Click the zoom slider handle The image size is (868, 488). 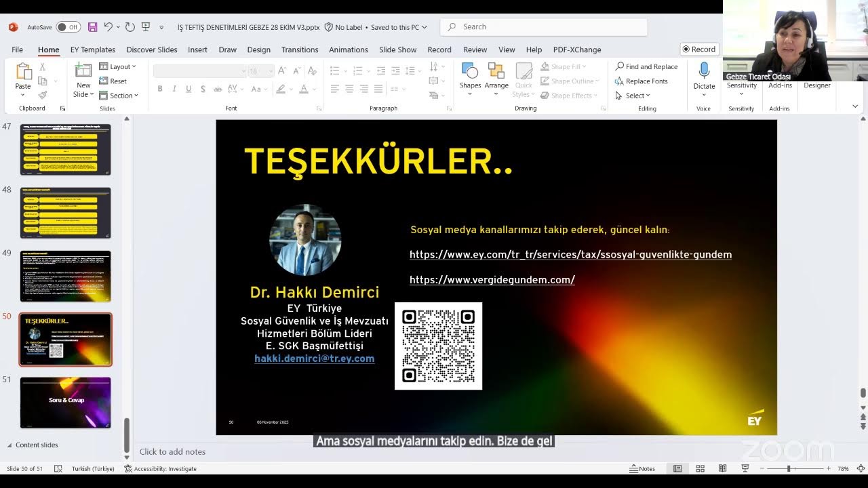[x=788, y=468]
